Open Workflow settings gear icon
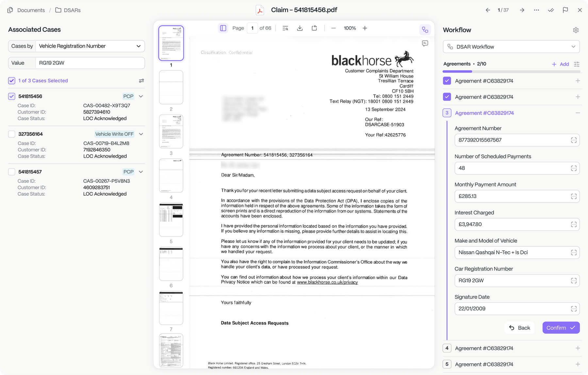 click(x=576, y=30)
